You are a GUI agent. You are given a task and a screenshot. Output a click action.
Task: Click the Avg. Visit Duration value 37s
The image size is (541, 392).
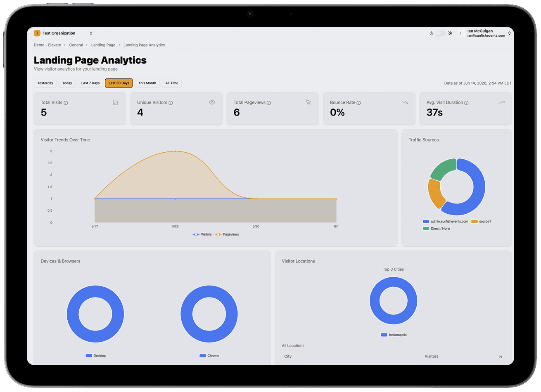click(x=434, y=113)
